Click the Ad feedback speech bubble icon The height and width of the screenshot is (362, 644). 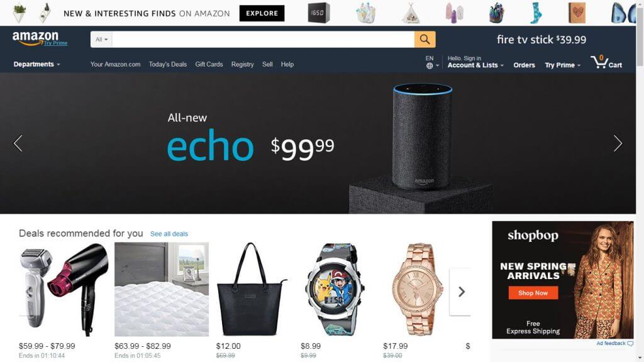(630, 344)
